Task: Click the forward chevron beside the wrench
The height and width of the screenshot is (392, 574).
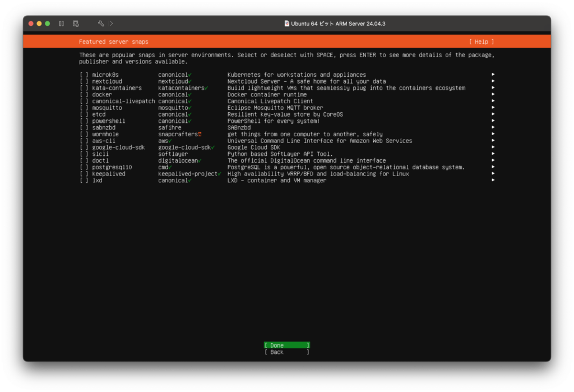Action: (x=112, y=24)
